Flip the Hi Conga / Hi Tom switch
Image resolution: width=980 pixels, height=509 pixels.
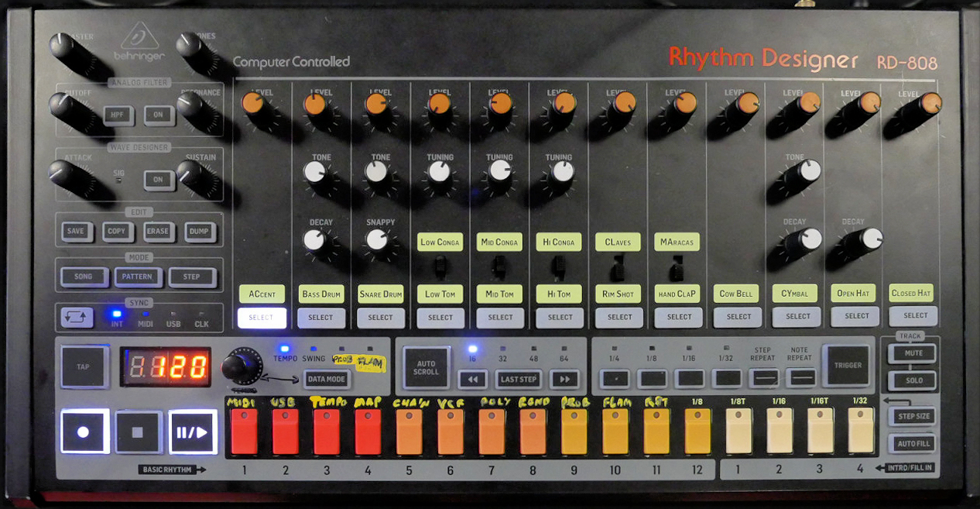click(x=559, y=268)
